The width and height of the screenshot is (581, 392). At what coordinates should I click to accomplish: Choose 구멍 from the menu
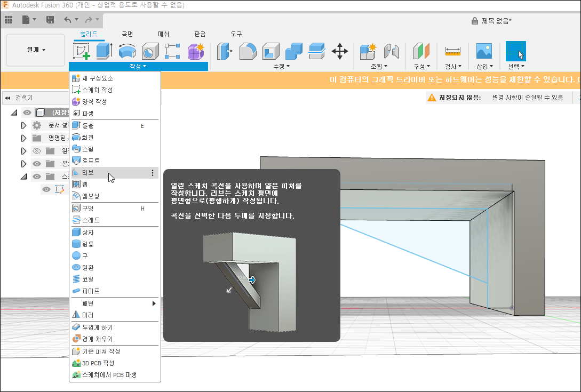pyautogui.click(x=115, y=208)
